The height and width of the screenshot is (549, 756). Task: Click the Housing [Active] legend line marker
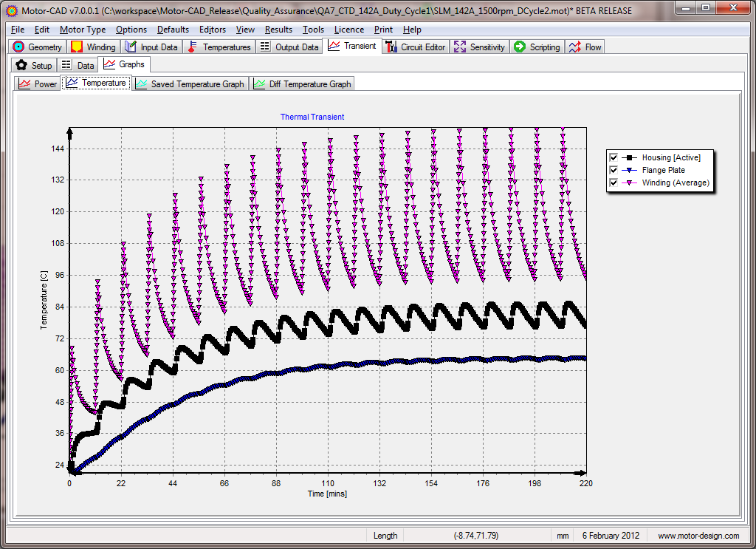pyautogui.click(x=630, y=157)
